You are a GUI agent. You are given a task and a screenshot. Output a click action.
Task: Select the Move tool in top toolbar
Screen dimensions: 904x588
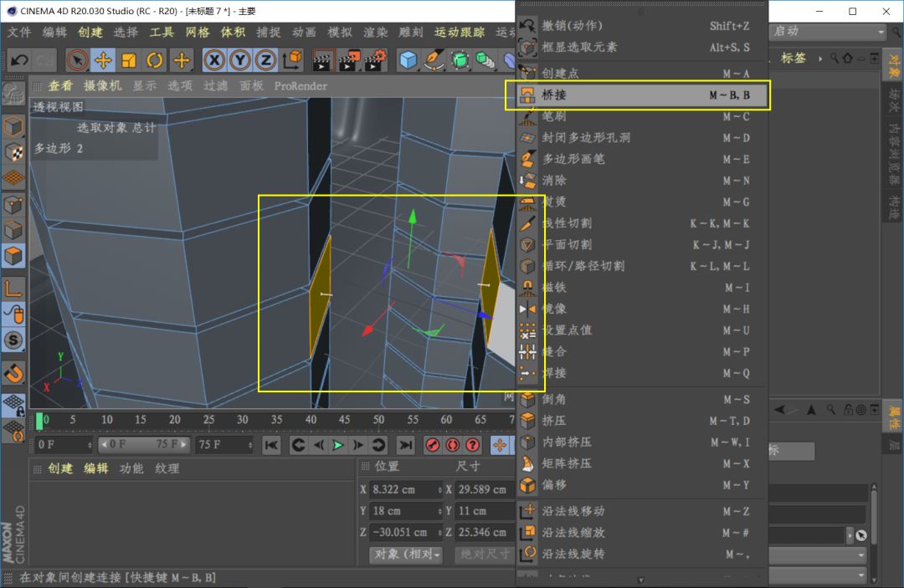tap(103, 60)
